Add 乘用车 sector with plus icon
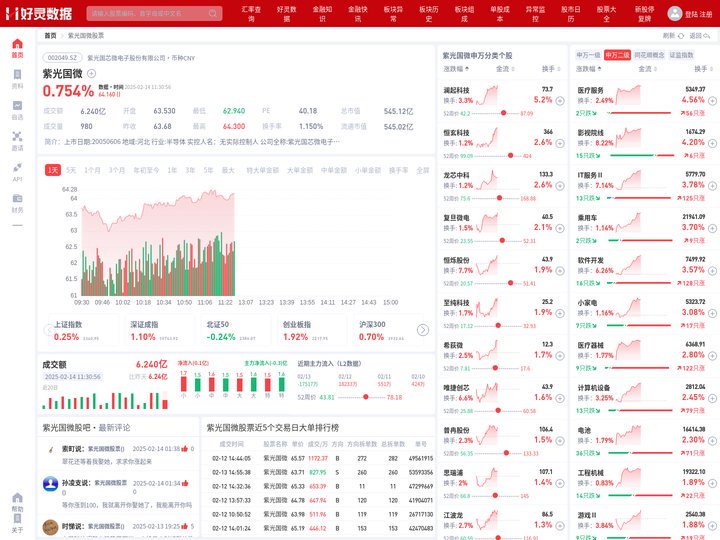 click(712, 228)
